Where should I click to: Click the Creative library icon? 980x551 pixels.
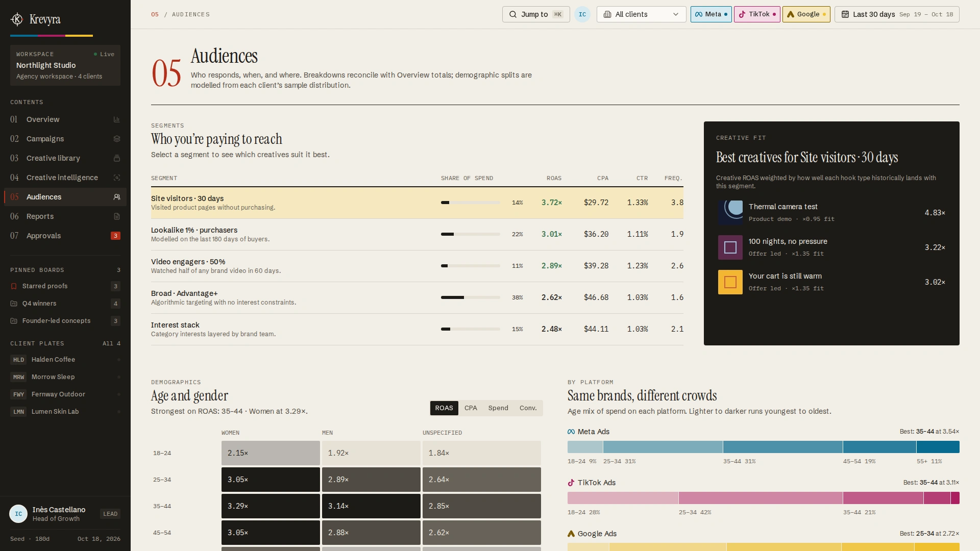[116, 158]
